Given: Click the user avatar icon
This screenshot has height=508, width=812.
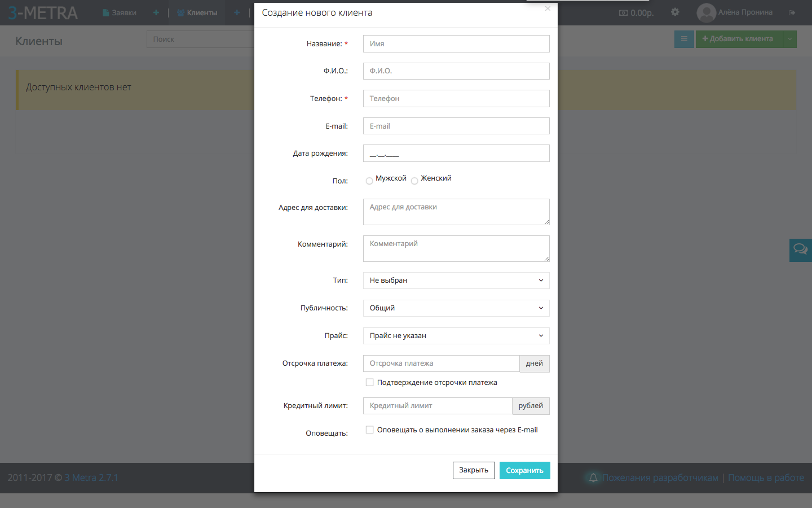Looking at the screenshot, I should coord(706,12).
